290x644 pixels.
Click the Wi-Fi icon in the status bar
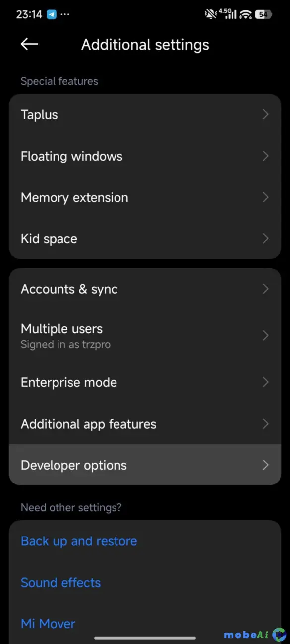point(245,14)
